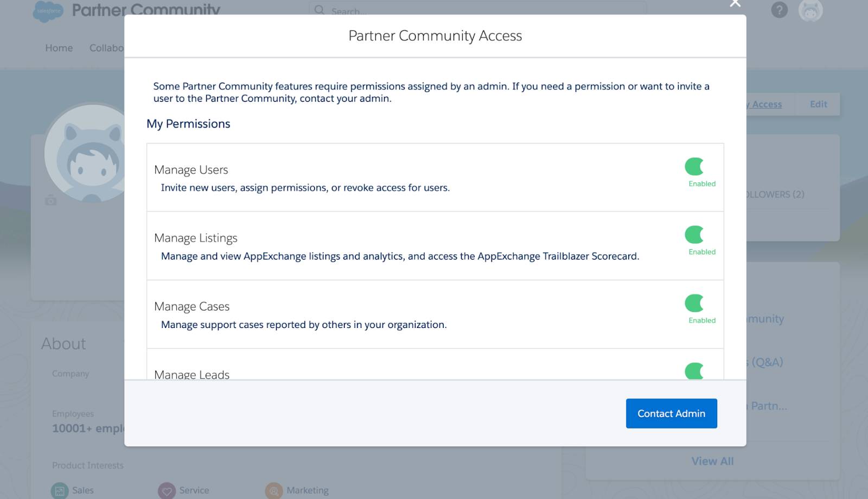Click the Manage Listings heading
Screen dimensions: 868x499
[196, 238]
